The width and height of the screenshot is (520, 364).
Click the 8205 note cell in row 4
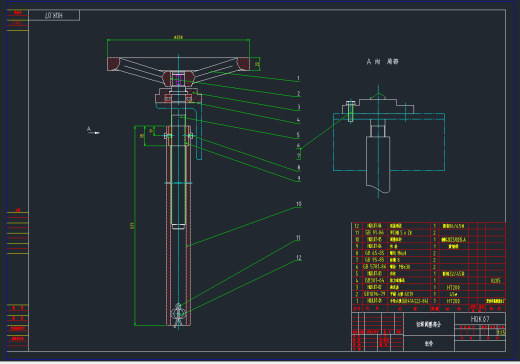point(495,281)
